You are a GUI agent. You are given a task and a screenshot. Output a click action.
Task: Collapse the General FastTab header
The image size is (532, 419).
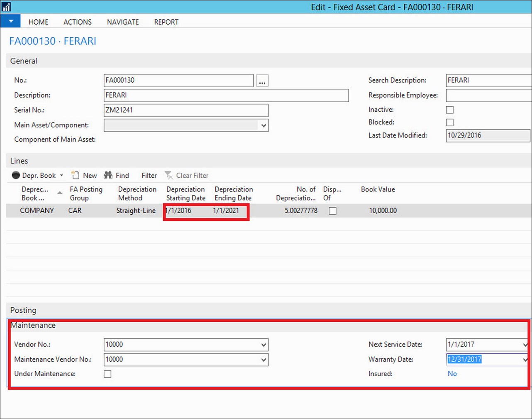click(x=269, y=61)
